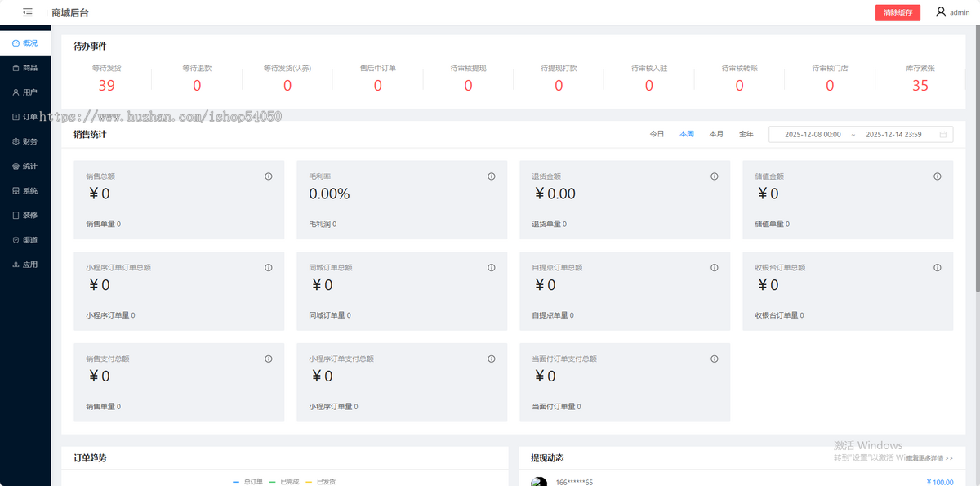Click the 清除缓存 button
This screenshot has height=486, width=980.
[x=898, y=12]
